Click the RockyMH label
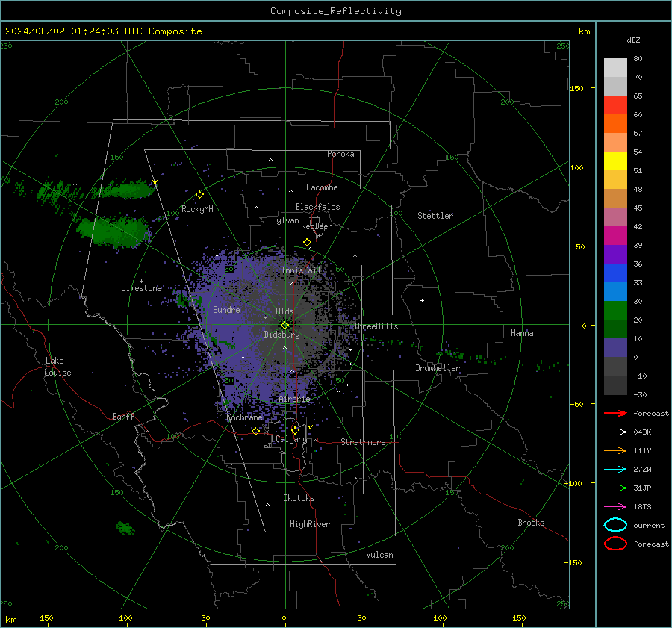This screenshot has width=672, height=628. pos(197,209)
